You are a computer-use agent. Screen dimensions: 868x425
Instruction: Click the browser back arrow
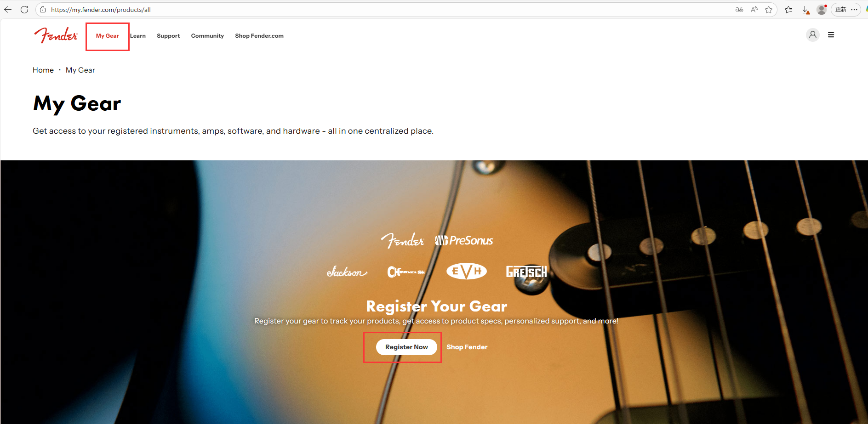[x=8, y=10]
